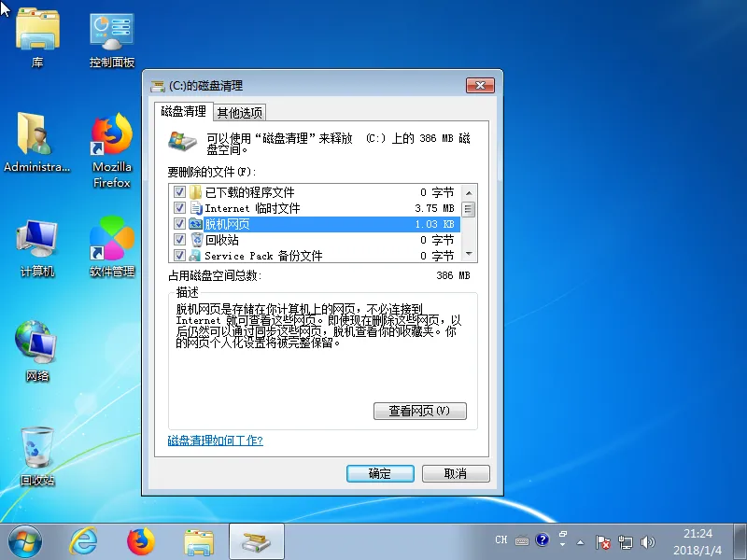Show hidden tray icons arrow
747x560 pixels.
[x=580, y=542]
